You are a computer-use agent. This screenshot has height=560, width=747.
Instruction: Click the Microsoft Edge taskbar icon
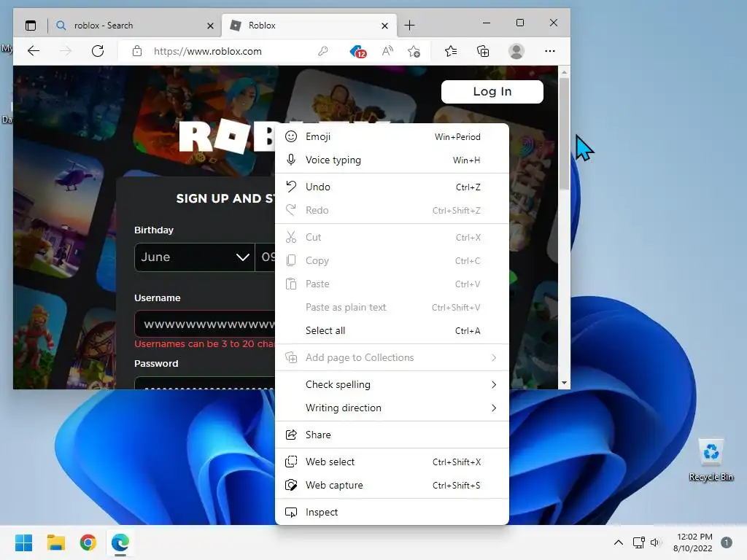click(x=120, y=542)
